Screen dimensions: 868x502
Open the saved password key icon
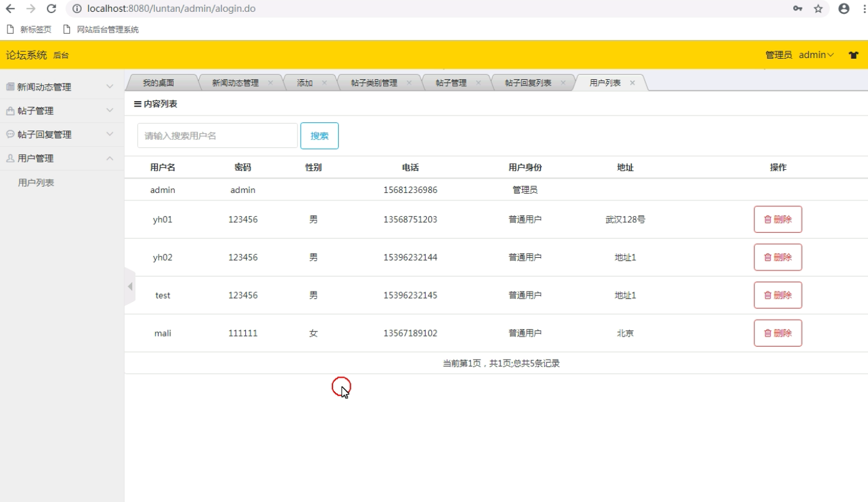point(797,9)
